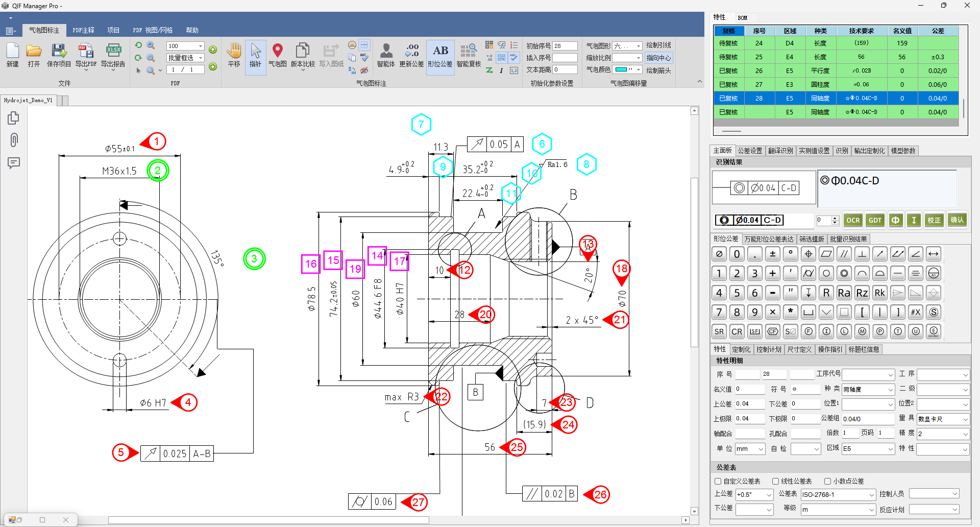Open the 批量框选 selection mode dropdown
Viewport: 980px width, 527px height.
coord(200,58)
